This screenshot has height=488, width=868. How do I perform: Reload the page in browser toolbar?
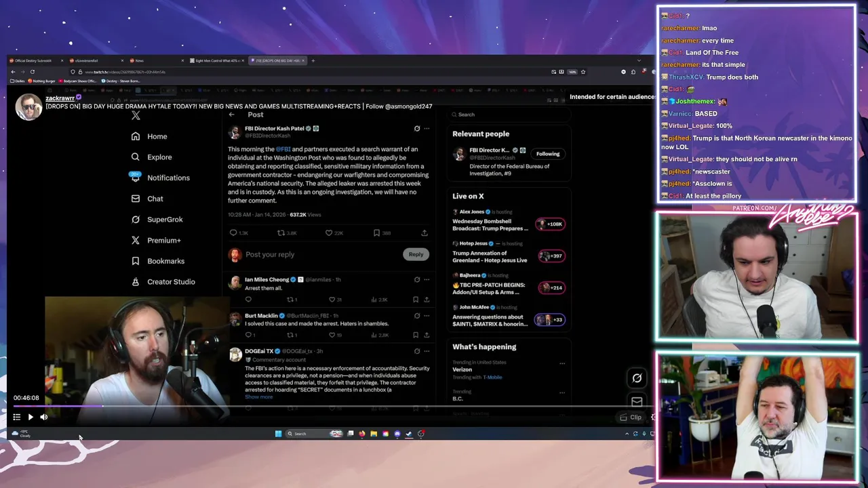[x=32, y=72]
